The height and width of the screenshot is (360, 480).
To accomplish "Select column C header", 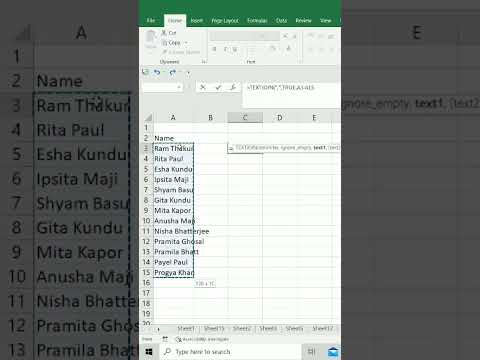I will [245, 117].
